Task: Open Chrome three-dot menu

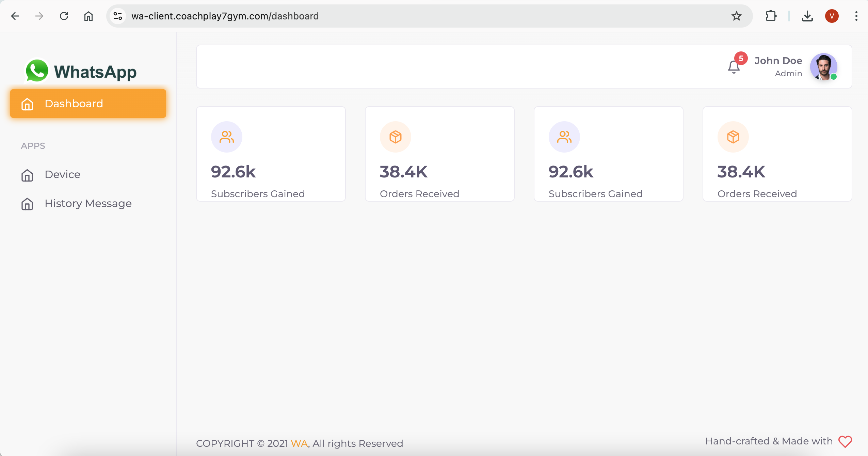Action: click(x=856, y=16)
